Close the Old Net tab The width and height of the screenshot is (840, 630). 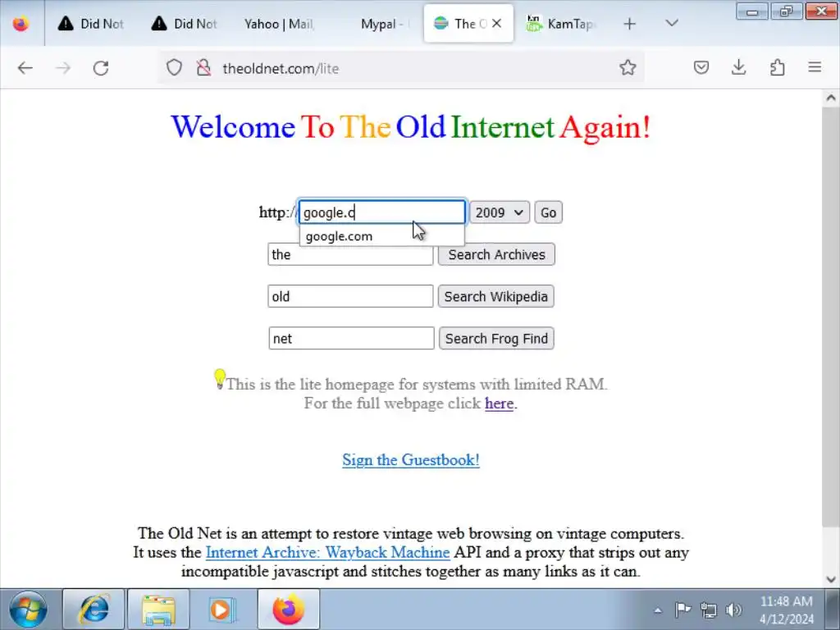496,24
